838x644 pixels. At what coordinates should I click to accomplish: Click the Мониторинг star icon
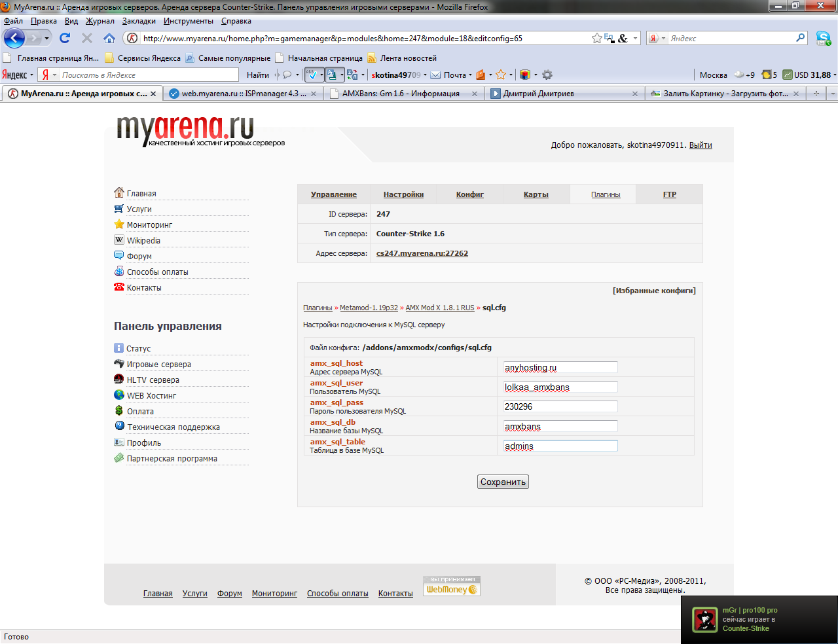[x=118, y=224]
